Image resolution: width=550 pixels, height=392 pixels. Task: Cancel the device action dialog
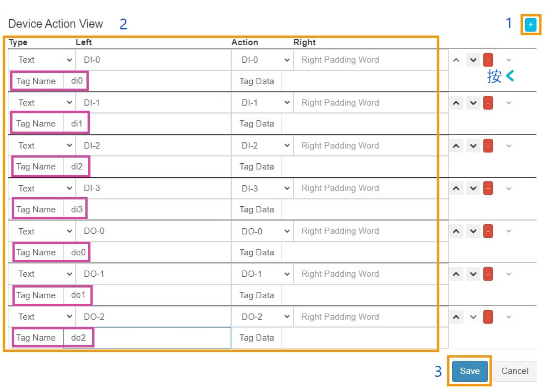[514, 371]
